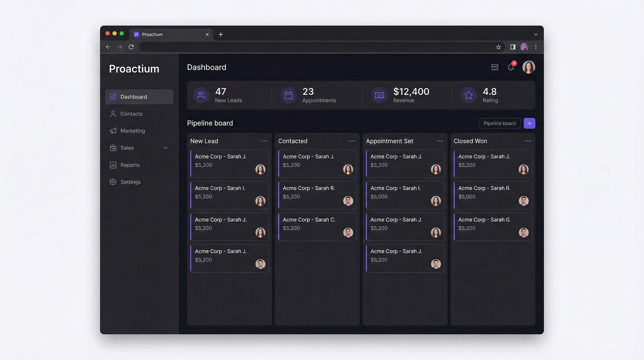This screenshot has width=644, height=360.
Task: Open the Closed Won column options menu
Action: pyautogui.click(x=527, y=141)
